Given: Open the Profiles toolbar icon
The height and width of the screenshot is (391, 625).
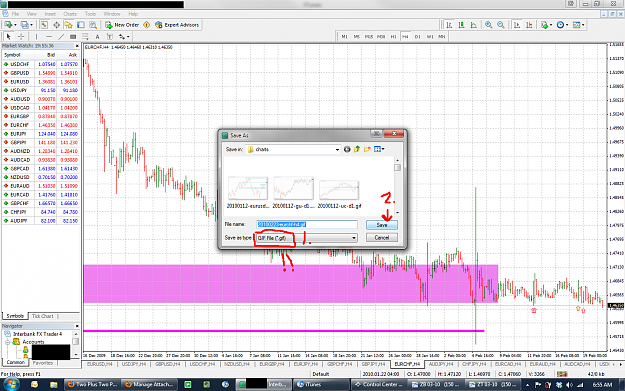Looking at the screenshot, I should pos(26,25).
